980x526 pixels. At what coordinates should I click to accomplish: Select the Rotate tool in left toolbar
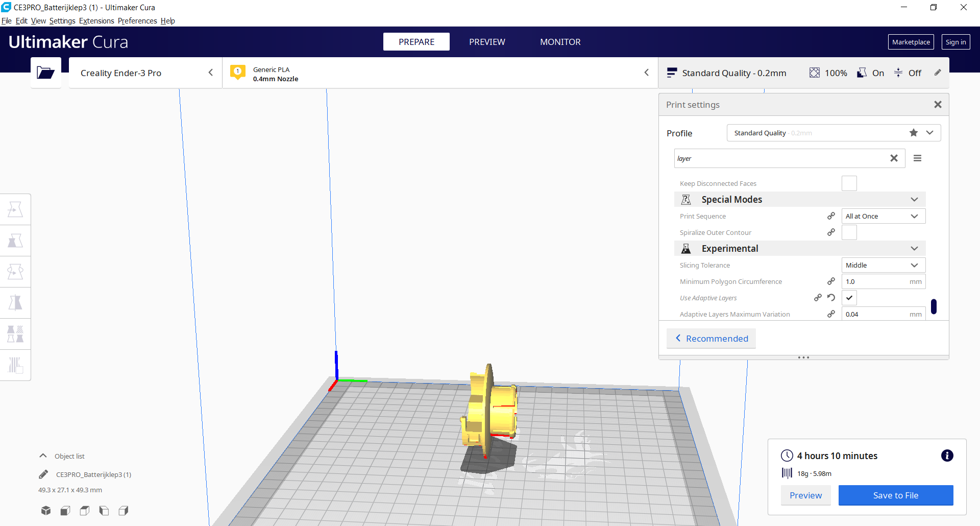click(x=15, y=272)
